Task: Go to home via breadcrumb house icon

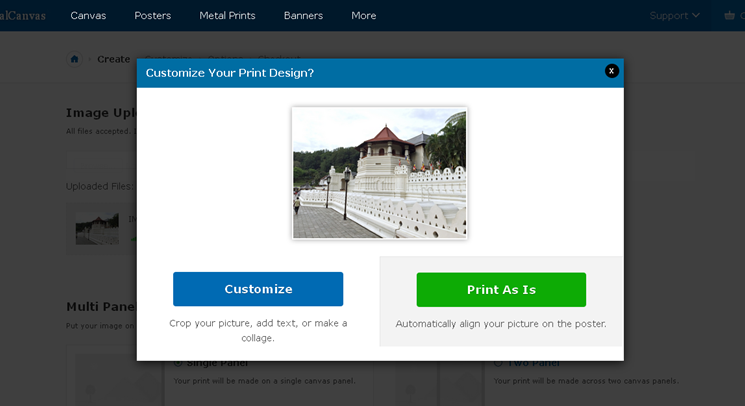Action: (75, 59)
